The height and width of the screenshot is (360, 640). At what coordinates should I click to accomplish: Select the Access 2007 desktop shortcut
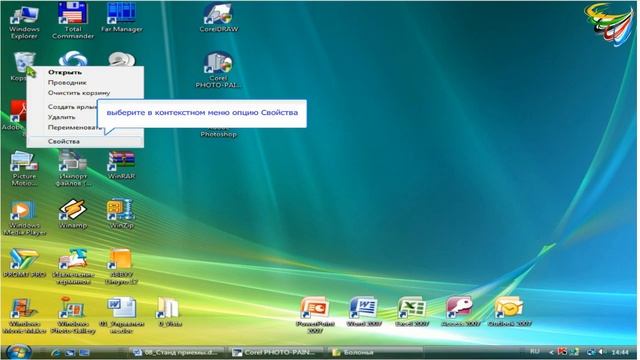[x=460, y=312]
